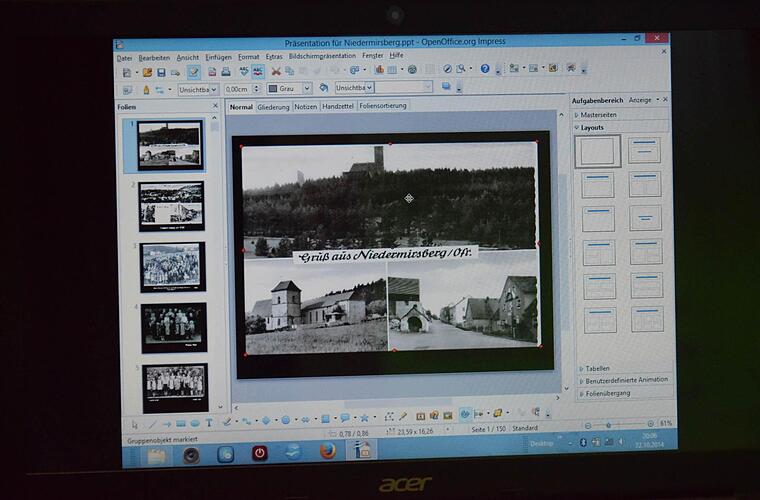Select the Rectangle drawing tool
The width and height of the screenshot is (760, 500).
[x=181, y=423]
